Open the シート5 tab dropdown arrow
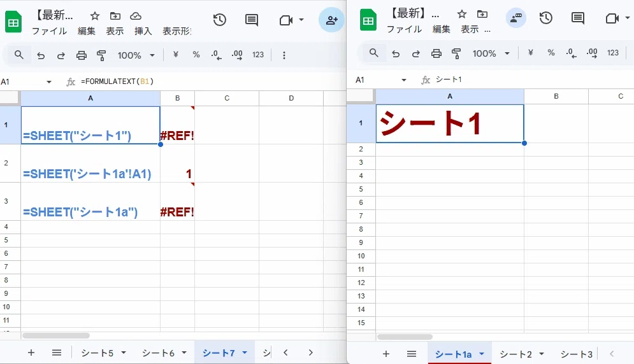This screenshot has height=364, width=634. point(124,353)
